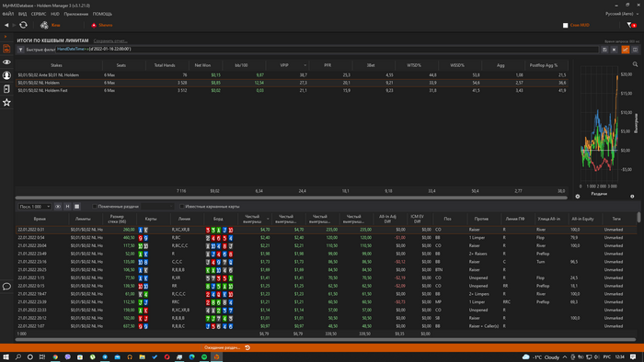Screen dimensions: 644x362
Task: Toggle the orange graph view button
Action: tap(625, 50)
